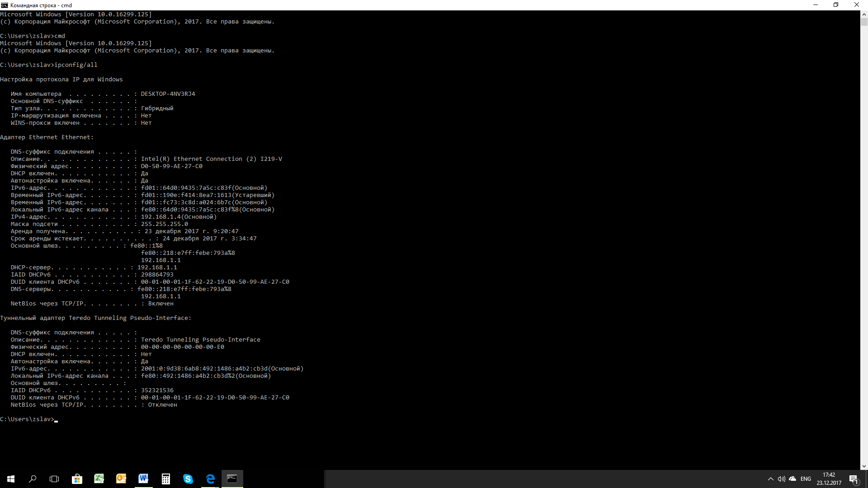The height and width of the screenshot is (488, 868).
Task: Open the clock showing 17:42
Action: [829, 479]
